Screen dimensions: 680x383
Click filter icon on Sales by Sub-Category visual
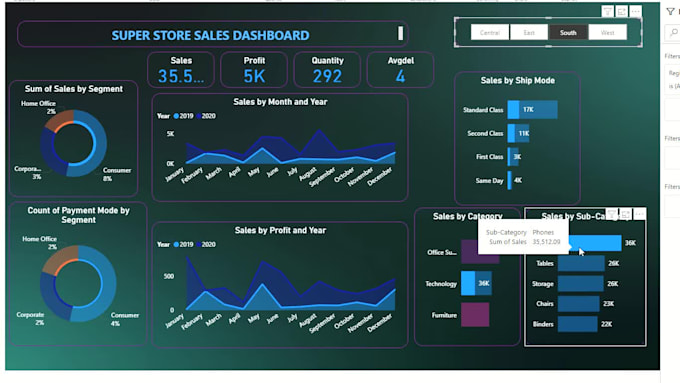[x=612, y=214]
